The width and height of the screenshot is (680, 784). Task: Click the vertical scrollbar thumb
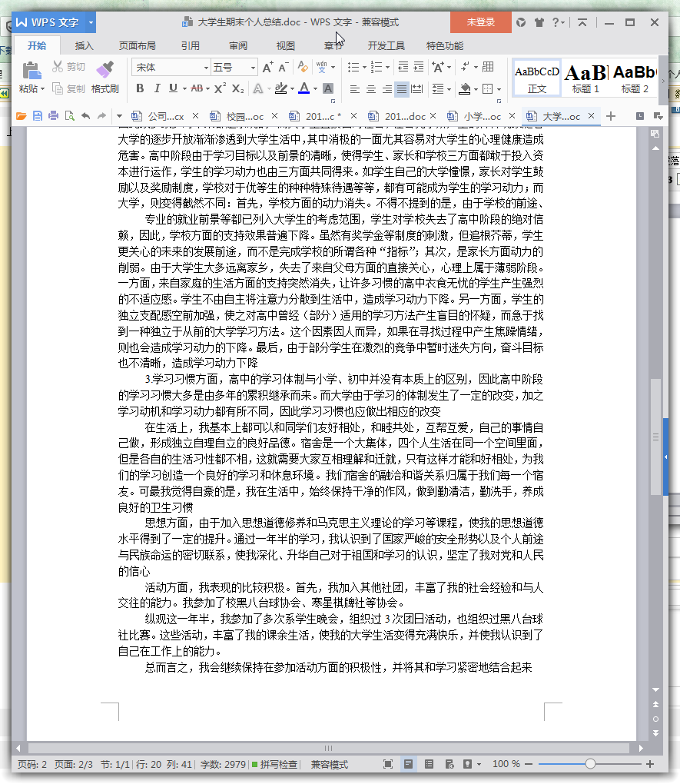click(655, 437)
